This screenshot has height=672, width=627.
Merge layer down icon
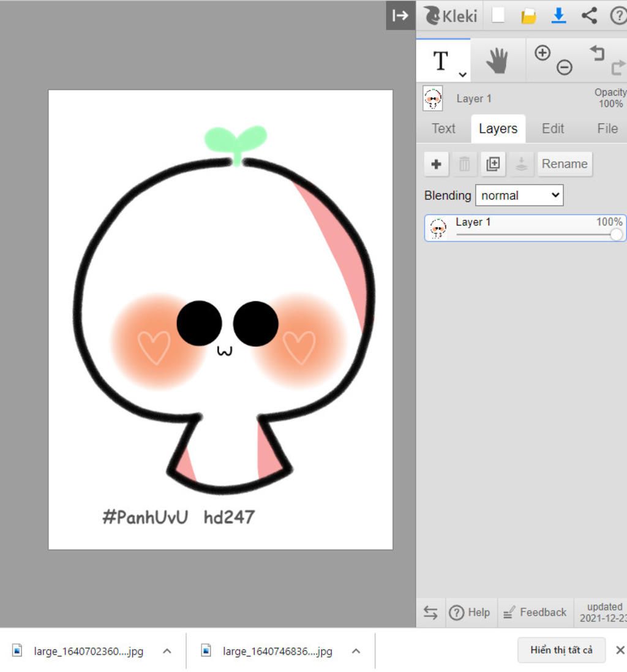tap(521, 164)
